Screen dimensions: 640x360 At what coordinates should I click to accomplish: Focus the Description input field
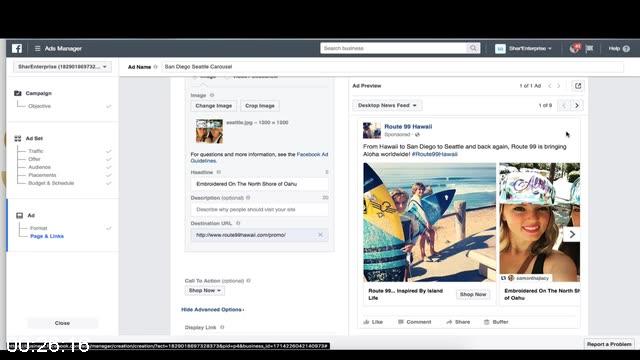point(259,209)
